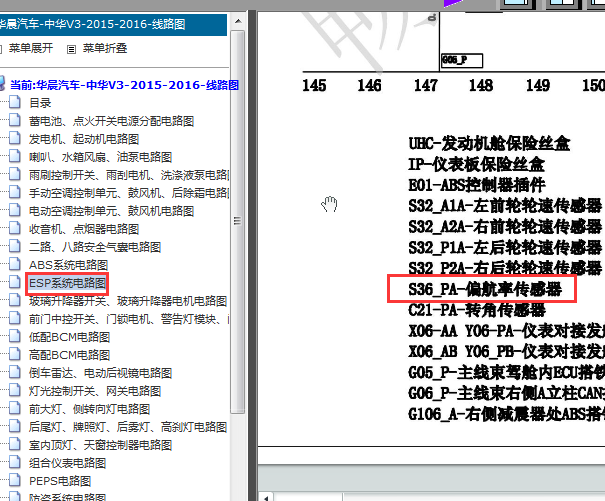The image size is (605, 501).
Task: Open 组合仪表电路图 entry
Action: pos(68,463)
